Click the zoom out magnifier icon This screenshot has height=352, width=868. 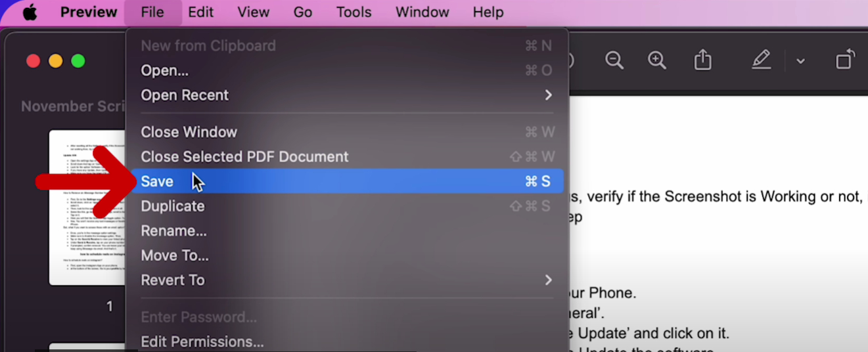tap(614, 60)
